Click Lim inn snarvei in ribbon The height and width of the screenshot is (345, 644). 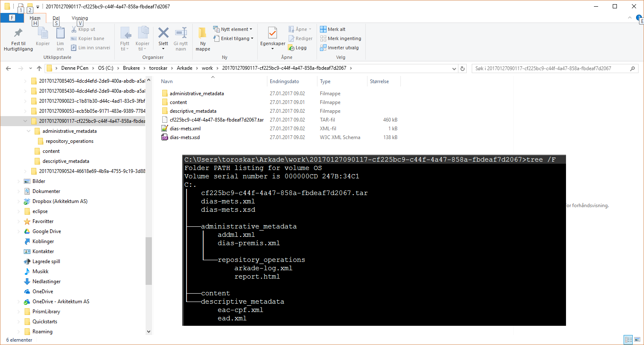pyautogui.click(x=91, y=48)
